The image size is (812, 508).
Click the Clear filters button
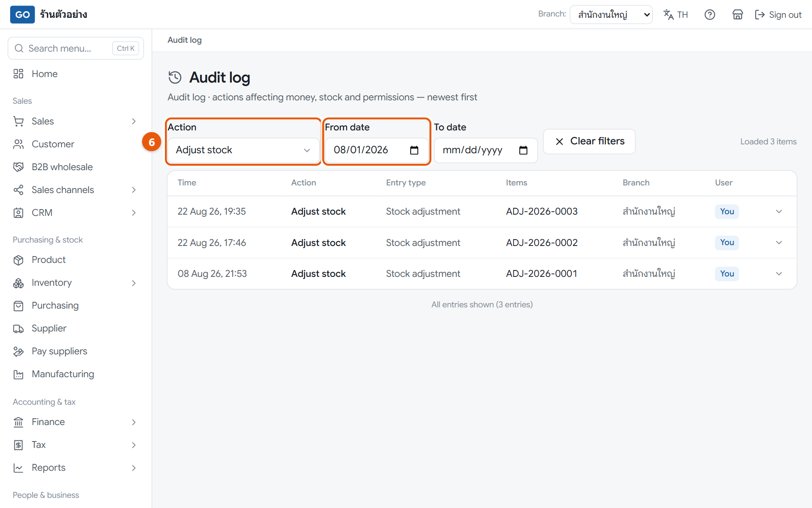[x=589, y=141]
